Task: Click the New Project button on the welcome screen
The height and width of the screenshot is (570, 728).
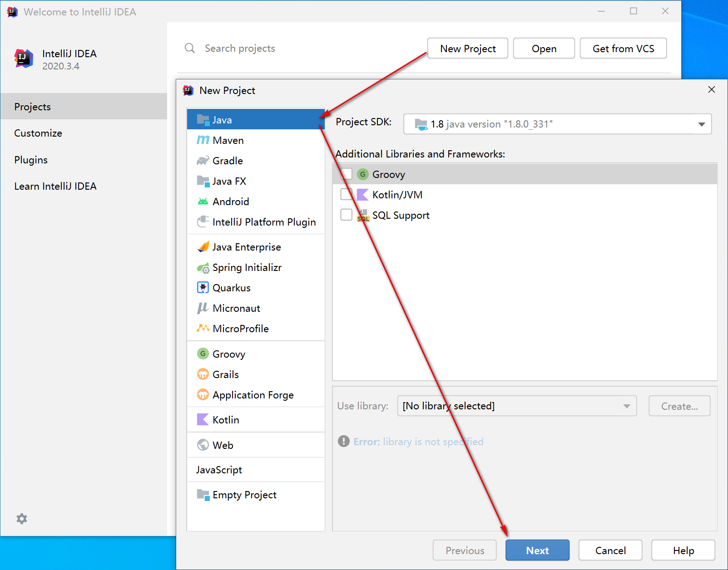Action: click(468, 49)
